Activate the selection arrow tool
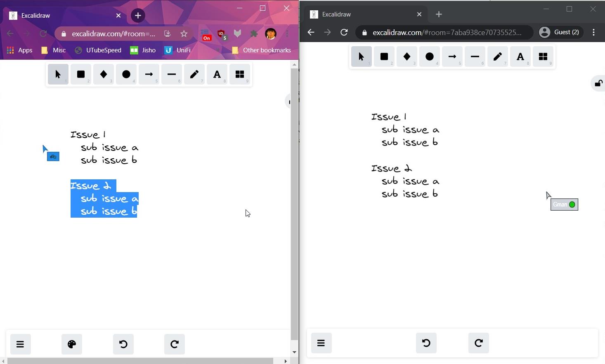Image resolution: width=605 pixels, height=364 pixels. coord(58,74)
